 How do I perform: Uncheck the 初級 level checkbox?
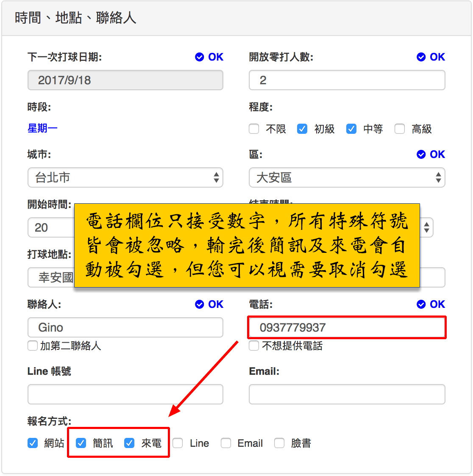pos(302,129)
